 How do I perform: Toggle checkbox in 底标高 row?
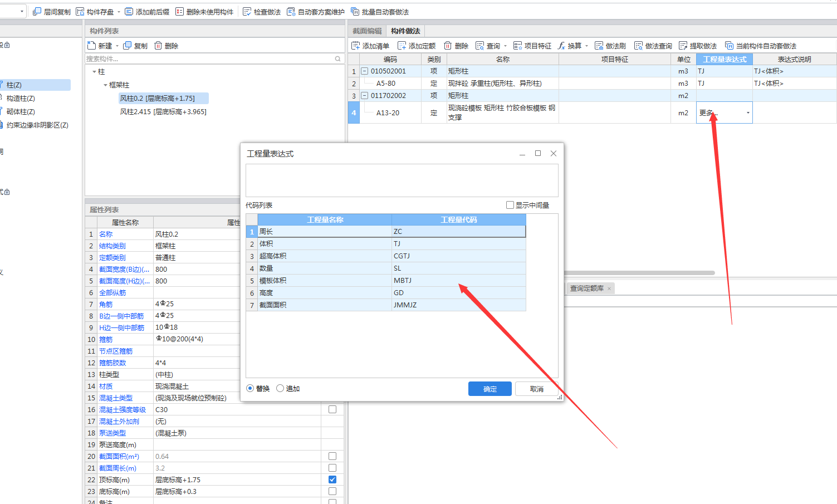[332, 491]
